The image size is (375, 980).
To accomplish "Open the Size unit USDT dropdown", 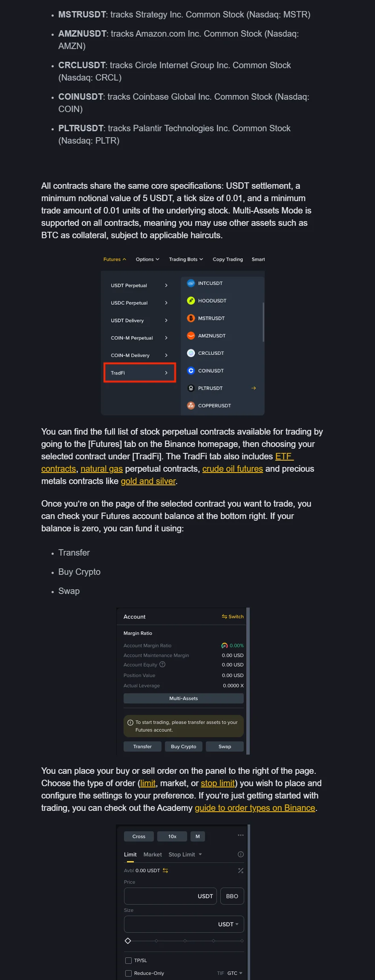I will [x=228, y=924].
